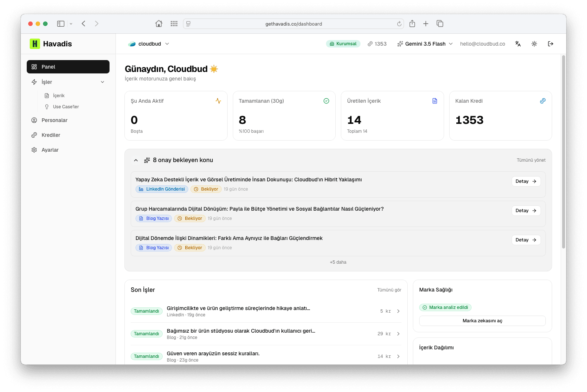Click the Kurumsal plan badge
Screen dimensions: 587x392
(343, 44)
